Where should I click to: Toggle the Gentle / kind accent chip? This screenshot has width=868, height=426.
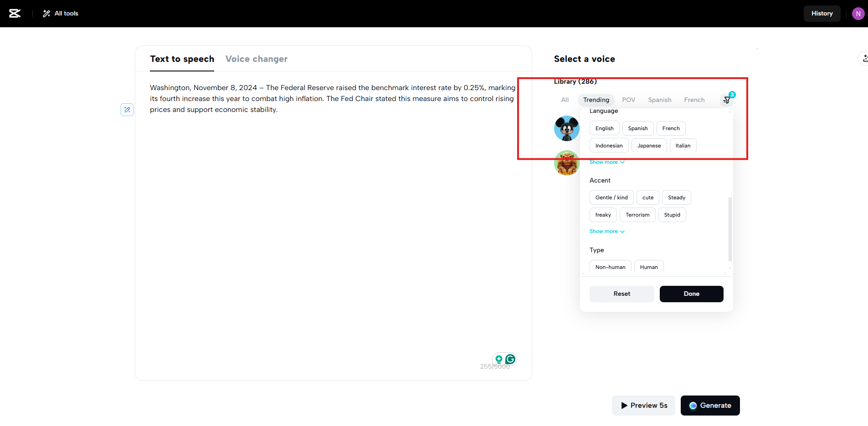click(x=611, y=198)
